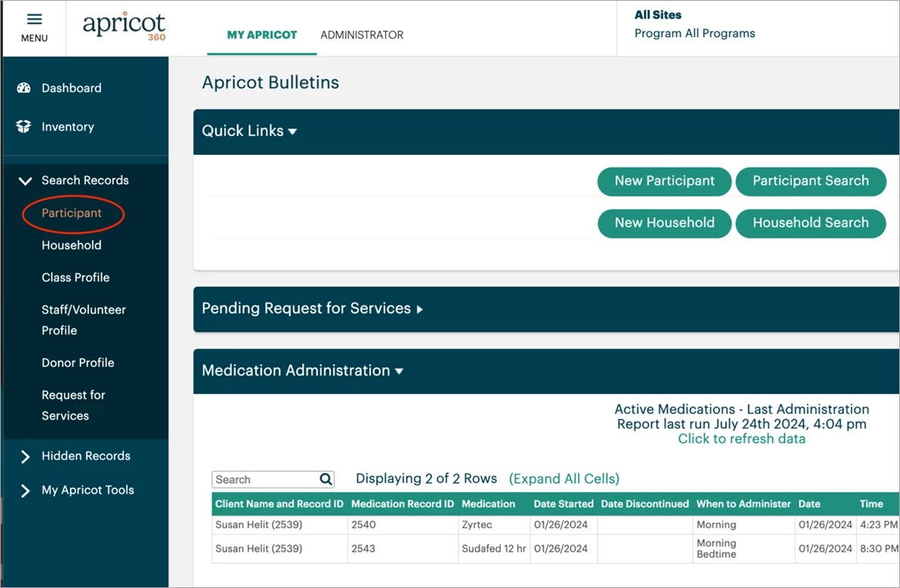900x588 pixels.
Task: Click Susan Helit in the Zyrtec row
Action: (258, 525)
